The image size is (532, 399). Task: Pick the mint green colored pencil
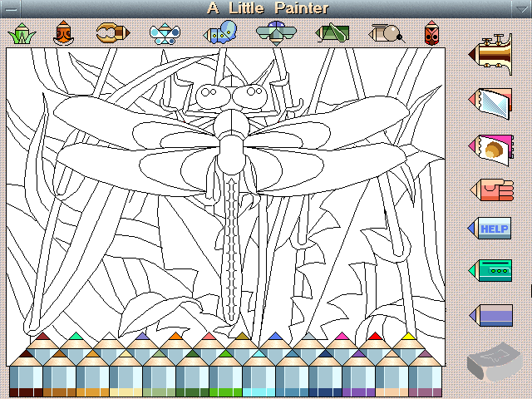tap(76, 341)
